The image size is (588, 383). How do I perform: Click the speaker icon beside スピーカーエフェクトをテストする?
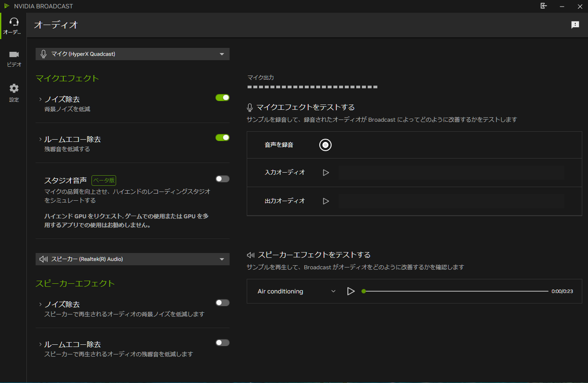[x=251, y=255]
